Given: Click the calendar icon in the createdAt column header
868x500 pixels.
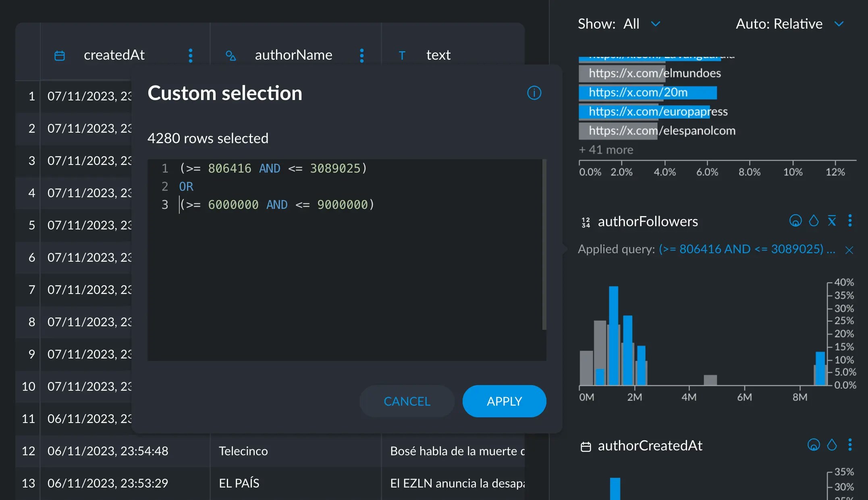Looking at the screenshot, I should (59, 56).
